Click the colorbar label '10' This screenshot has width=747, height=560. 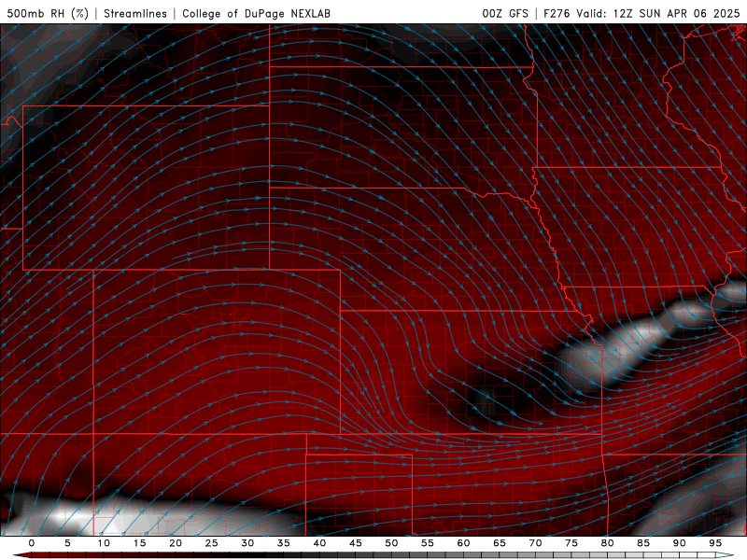click(x=104, y=543)
